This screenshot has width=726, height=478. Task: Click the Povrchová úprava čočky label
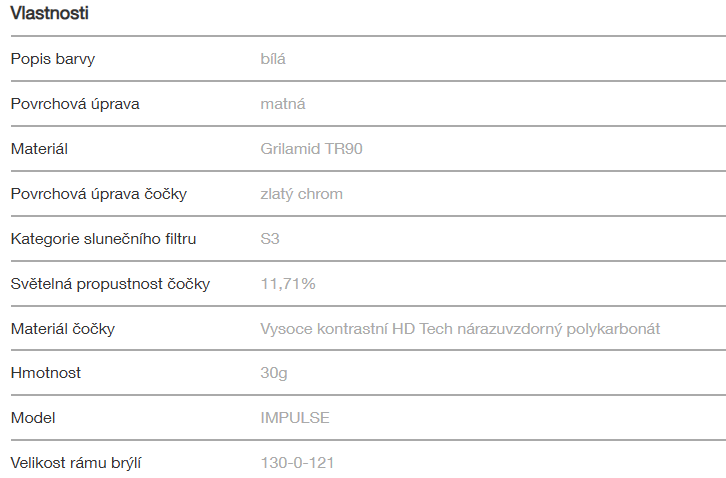tap(98, 194)
